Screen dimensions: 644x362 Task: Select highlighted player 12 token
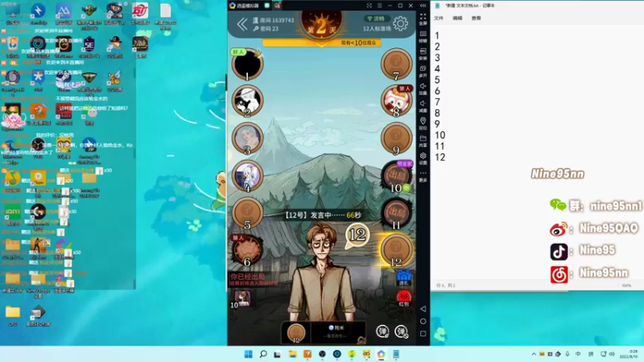(396, 250)
